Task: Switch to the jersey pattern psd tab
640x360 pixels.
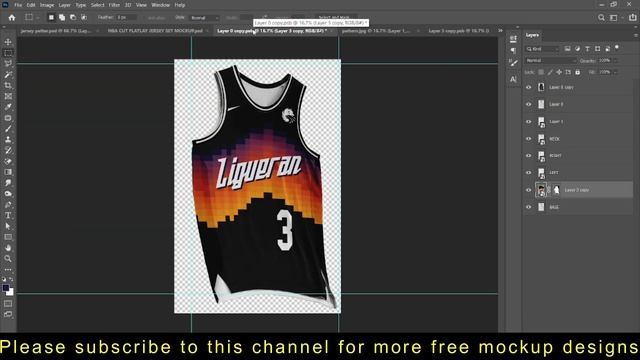Action: click(56, 31)
